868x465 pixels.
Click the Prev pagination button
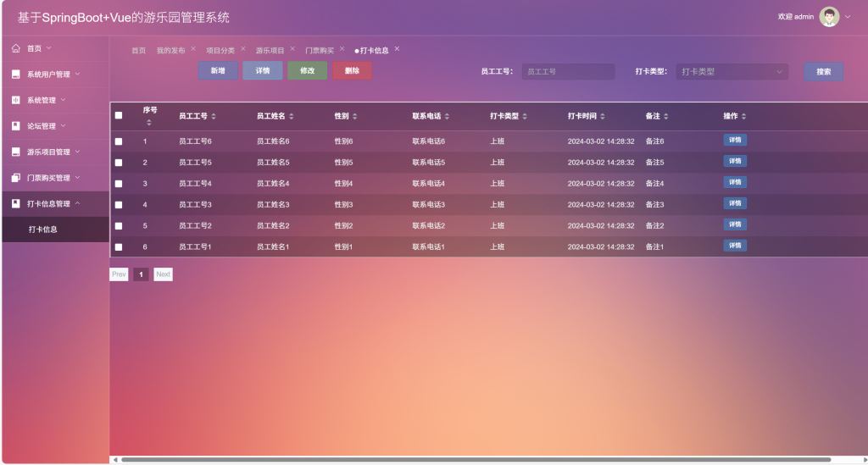pos(119,274)
